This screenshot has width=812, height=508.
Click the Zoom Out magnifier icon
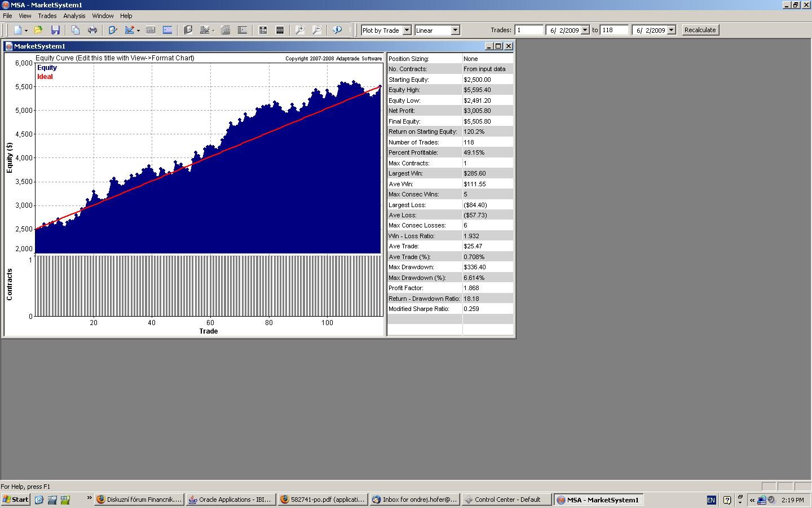pyautogui.click(x=317, y=30)
